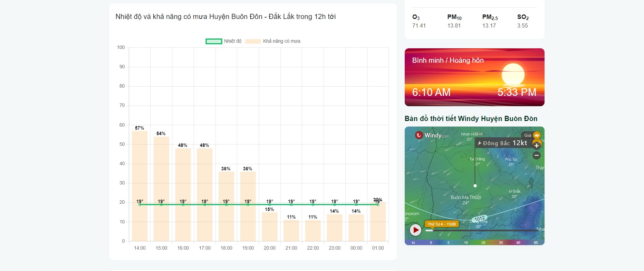Play the Windy forecast animation
Image resolution: width=644 pixels, height=271 pixels.
point(415,230)
